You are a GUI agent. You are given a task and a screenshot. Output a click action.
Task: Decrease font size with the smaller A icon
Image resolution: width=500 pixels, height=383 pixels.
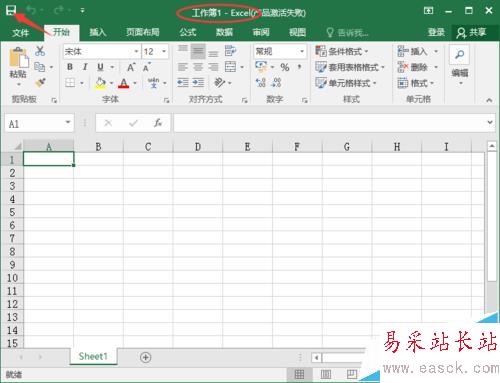pos(147,67)
